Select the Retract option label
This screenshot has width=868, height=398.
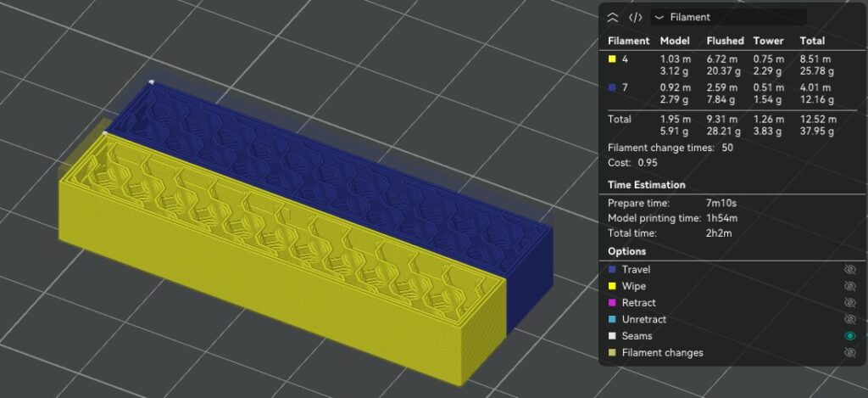[x=639, y=303]
